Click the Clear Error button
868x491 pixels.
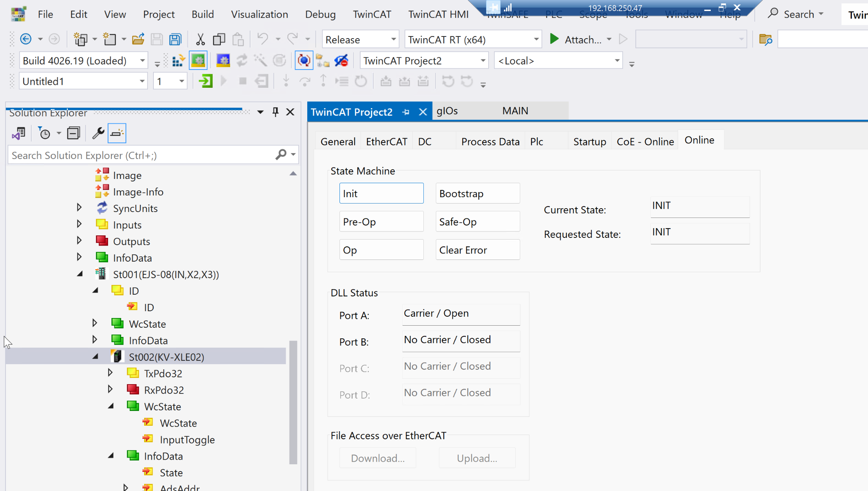pos(477,250)
